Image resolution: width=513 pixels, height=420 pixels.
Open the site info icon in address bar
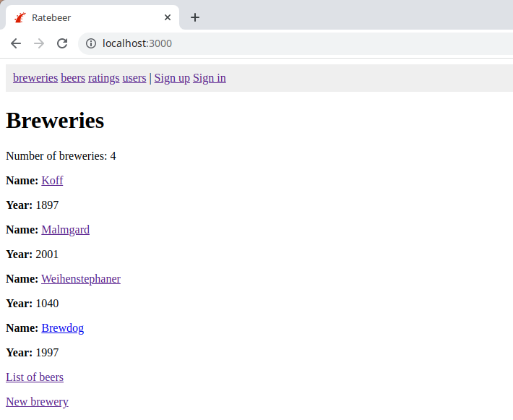91,43
